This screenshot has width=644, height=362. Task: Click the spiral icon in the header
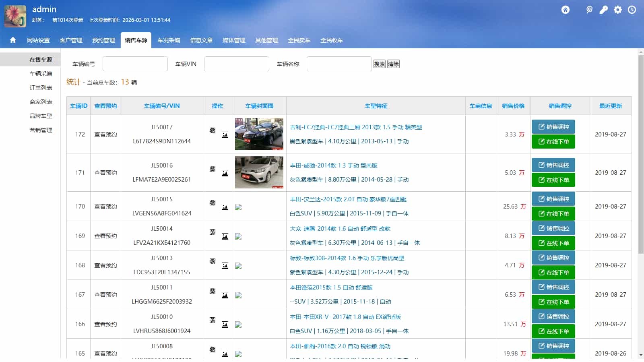pyautogui.click(x=589, y=10)
